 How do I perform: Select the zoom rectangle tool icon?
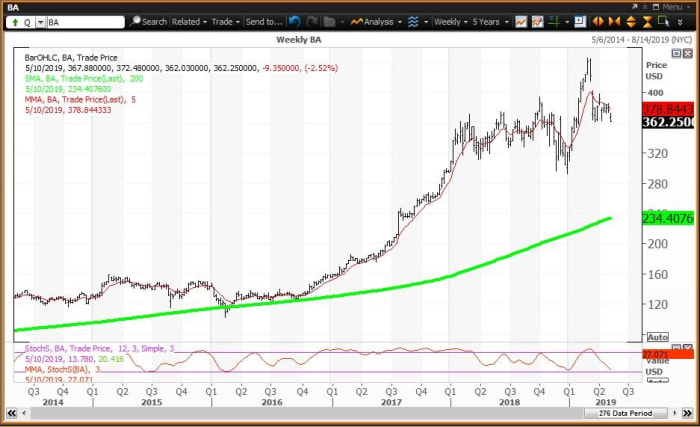pos(663,21)
